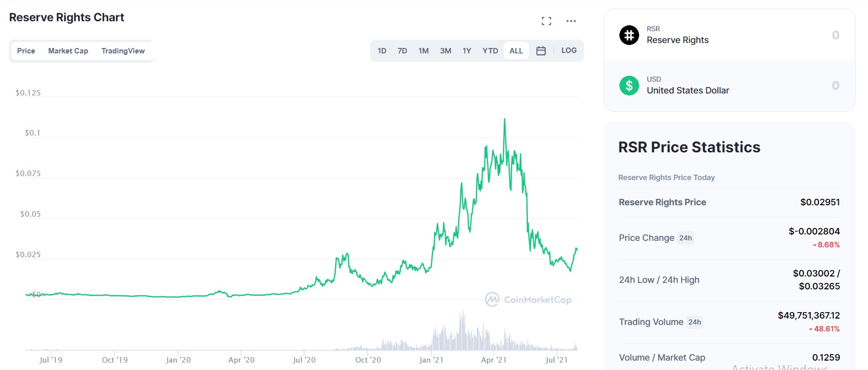This screenshot has height=370, width=868.
Task: Enable the ALL time range view
Action: point(516,50)
